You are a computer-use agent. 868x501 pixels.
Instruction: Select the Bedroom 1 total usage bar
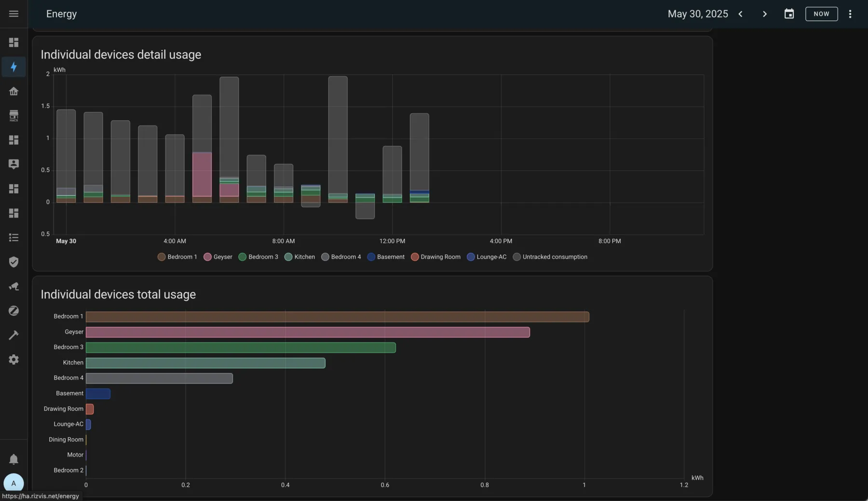coord(338,317)
